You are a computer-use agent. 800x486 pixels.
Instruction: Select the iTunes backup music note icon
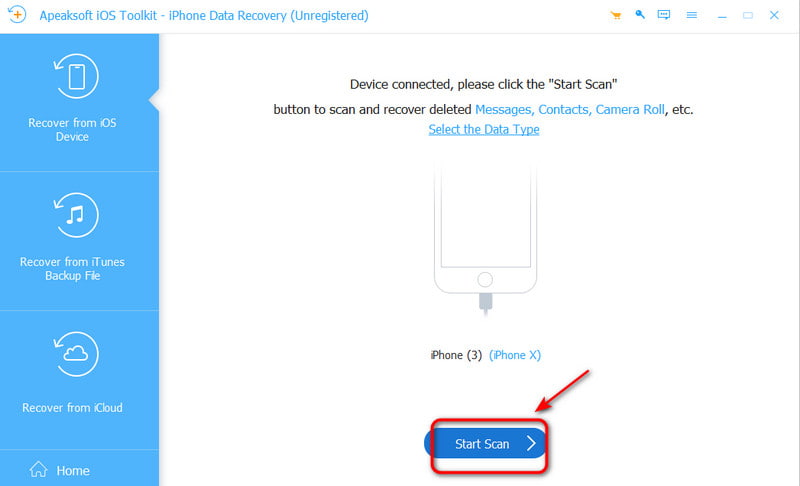pos(76,215)
